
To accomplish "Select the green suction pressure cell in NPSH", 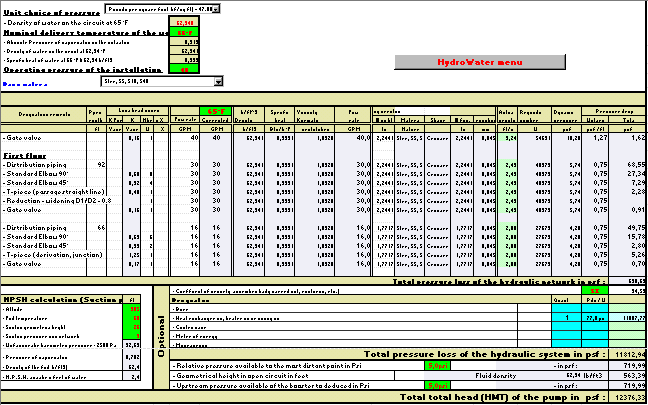I will 132,336.
